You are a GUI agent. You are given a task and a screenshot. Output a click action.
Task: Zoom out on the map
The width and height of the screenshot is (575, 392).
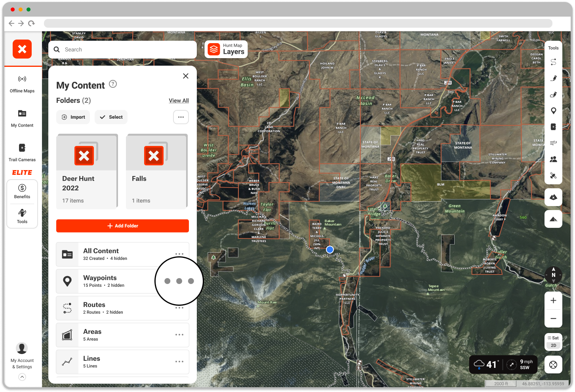(553, 318)
